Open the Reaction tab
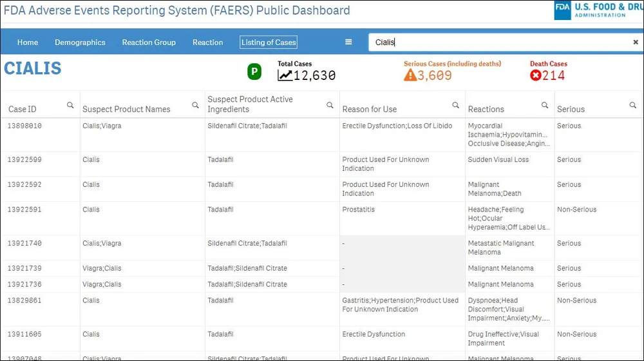Screen dimensions: 644x361 pyautogui.click(x=208, y=43)
